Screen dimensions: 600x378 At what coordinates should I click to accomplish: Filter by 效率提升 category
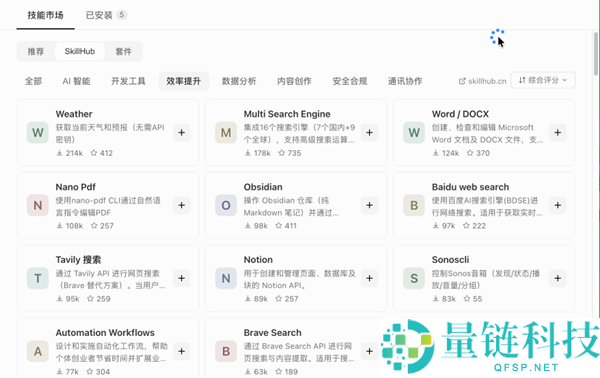[184, 81]
